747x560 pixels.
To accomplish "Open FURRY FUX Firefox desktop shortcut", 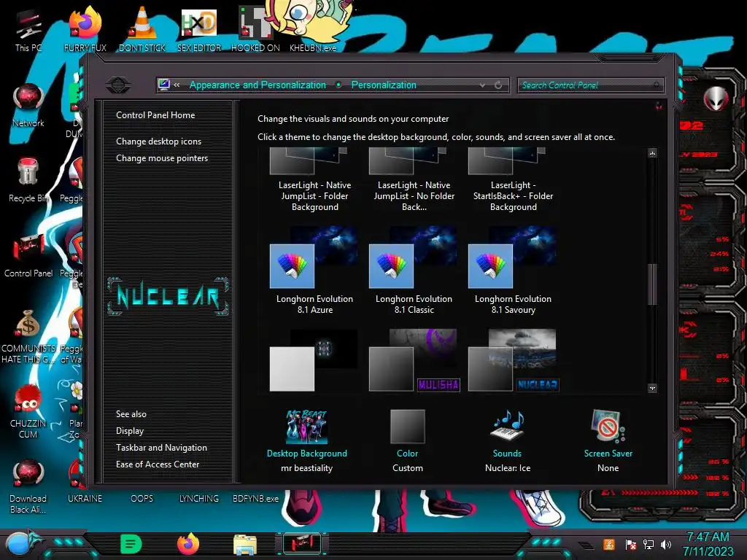I will (x=85, y=28).
